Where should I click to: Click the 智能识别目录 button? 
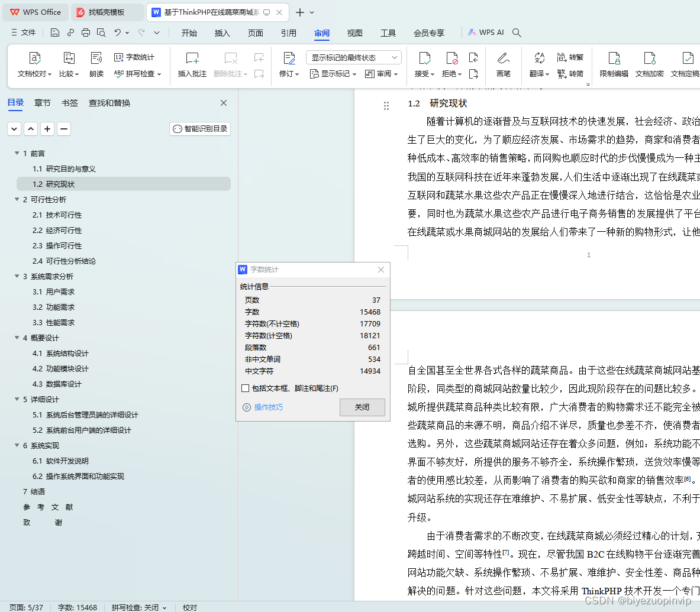point(200,129)
